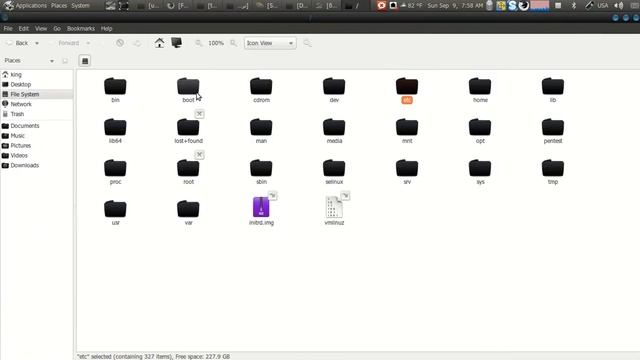
Task: Open the Forward history dropdown arrow
Action: coord(88,43)
